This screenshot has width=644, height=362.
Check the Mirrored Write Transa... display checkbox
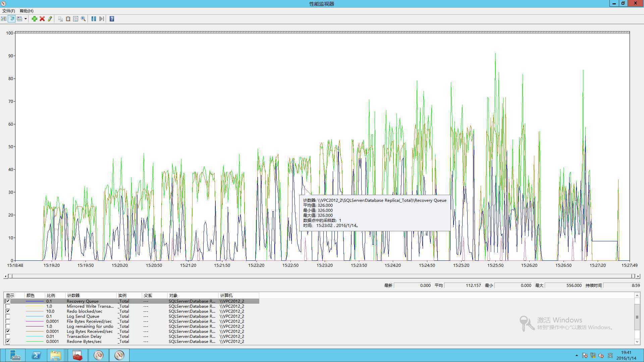point(8,306)
